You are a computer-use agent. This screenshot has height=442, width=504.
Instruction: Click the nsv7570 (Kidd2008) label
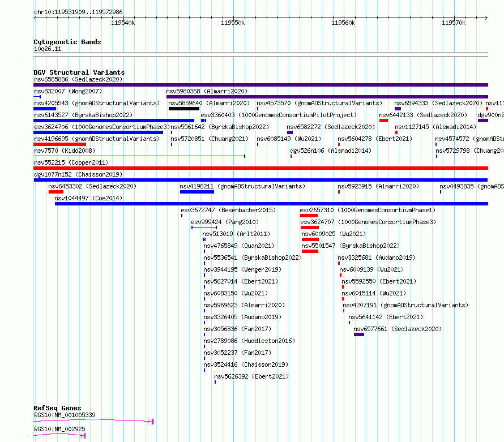65,151
